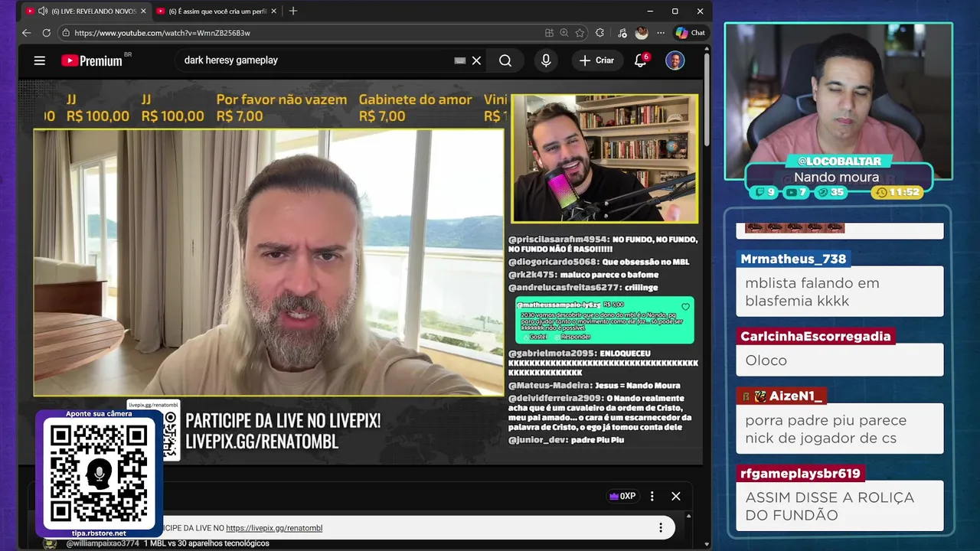The image size is (980, 551).
Task: Open the livepix.gg/renatombl link in pinned message
Action: (x=274, y=528)
